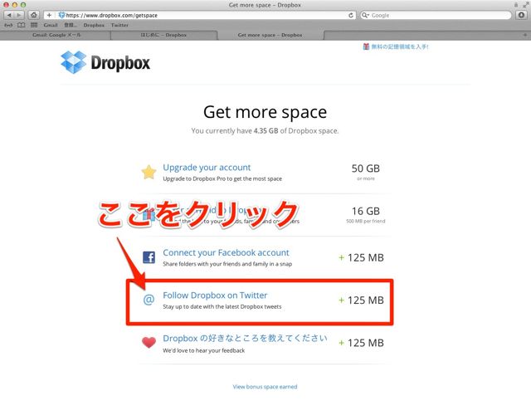
Task: Click the 50 GB text
Action: (366, 168)
